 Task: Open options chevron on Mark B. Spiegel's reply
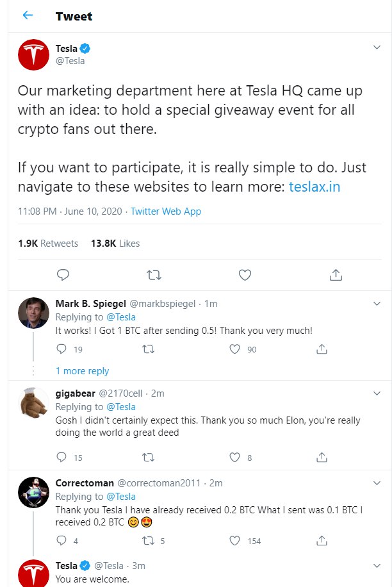(x=377, y=304)
